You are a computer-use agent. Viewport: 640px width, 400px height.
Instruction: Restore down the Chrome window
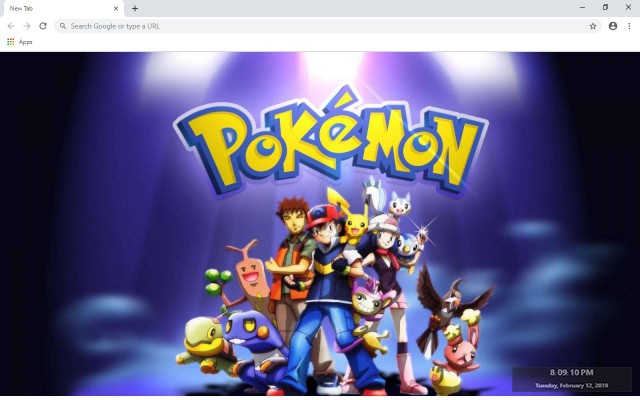(x=605, y=7)
